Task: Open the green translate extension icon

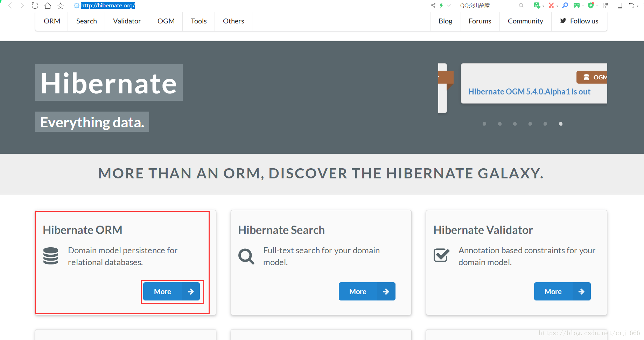Action: point(537,5)
